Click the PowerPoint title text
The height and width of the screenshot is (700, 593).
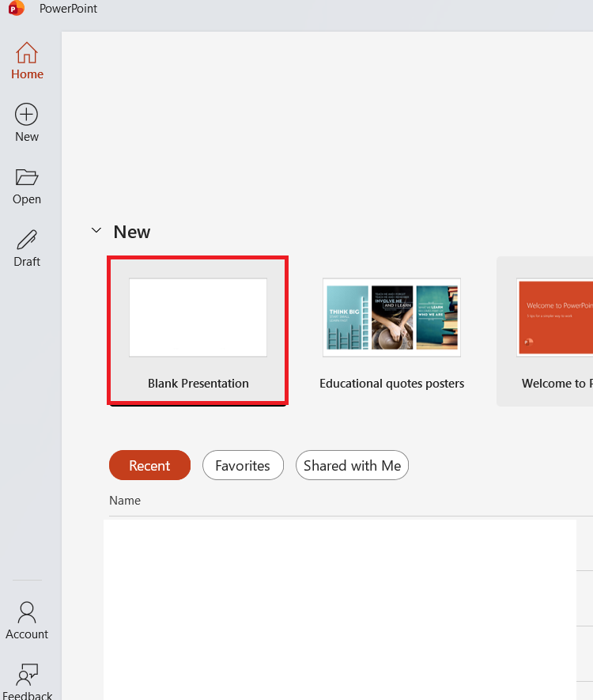[x=68, y=9]
